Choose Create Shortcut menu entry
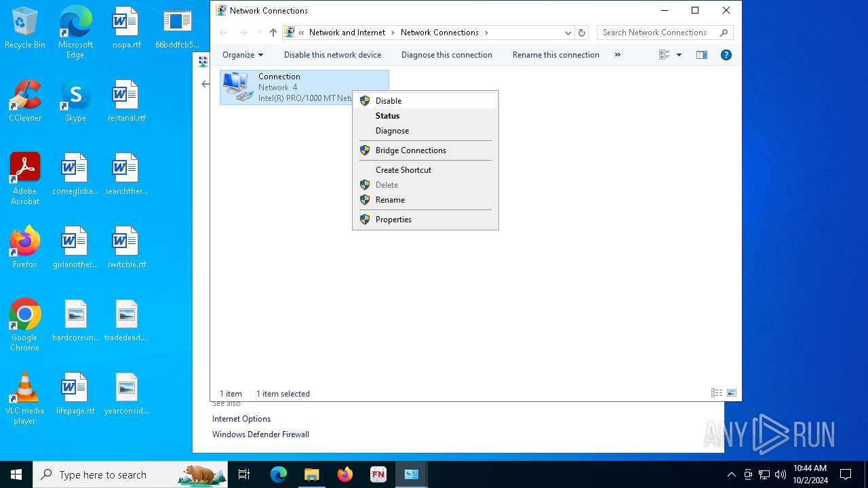This screenshot has width=868, height=488. (x=425, y=170)
